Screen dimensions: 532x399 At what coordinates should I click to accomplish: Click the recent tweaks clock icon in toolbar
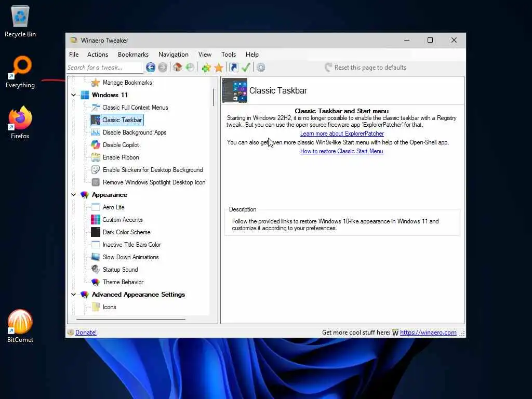190,67
